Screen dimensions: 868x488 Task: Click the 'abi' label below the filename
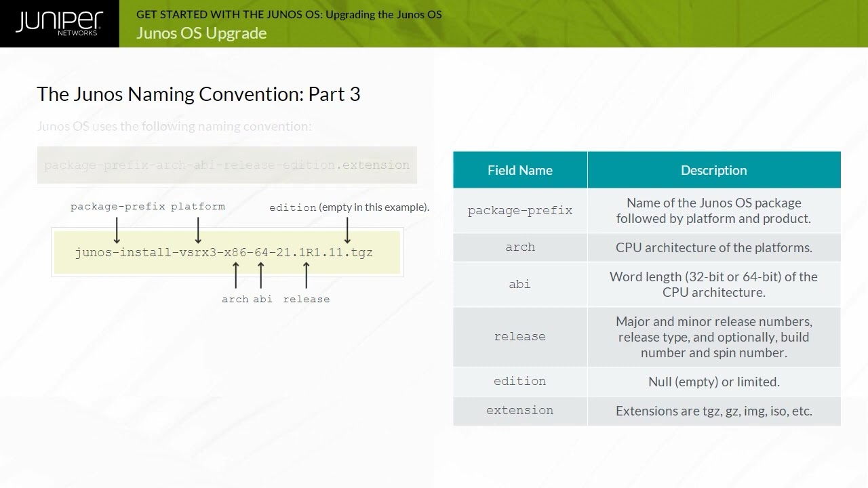262,299
